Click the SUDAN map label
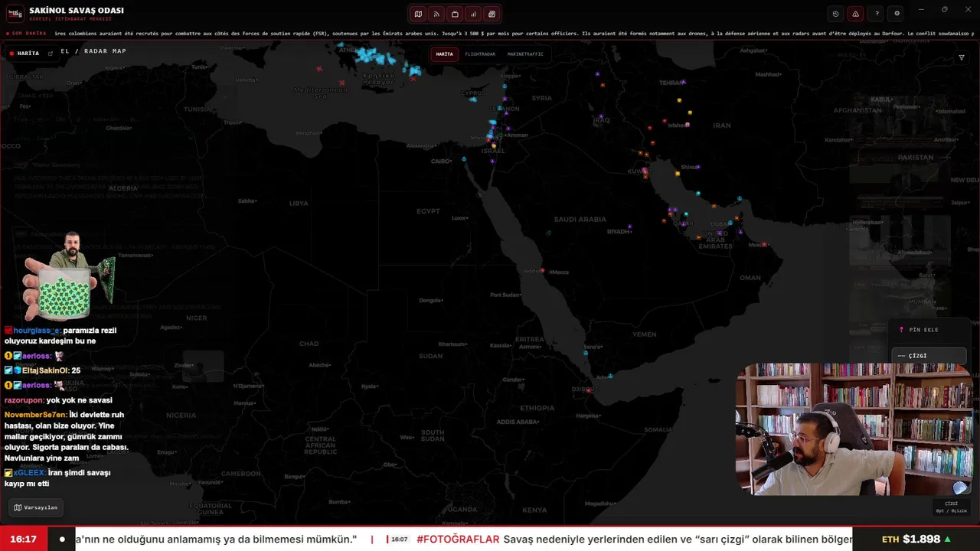 point(430,356)
